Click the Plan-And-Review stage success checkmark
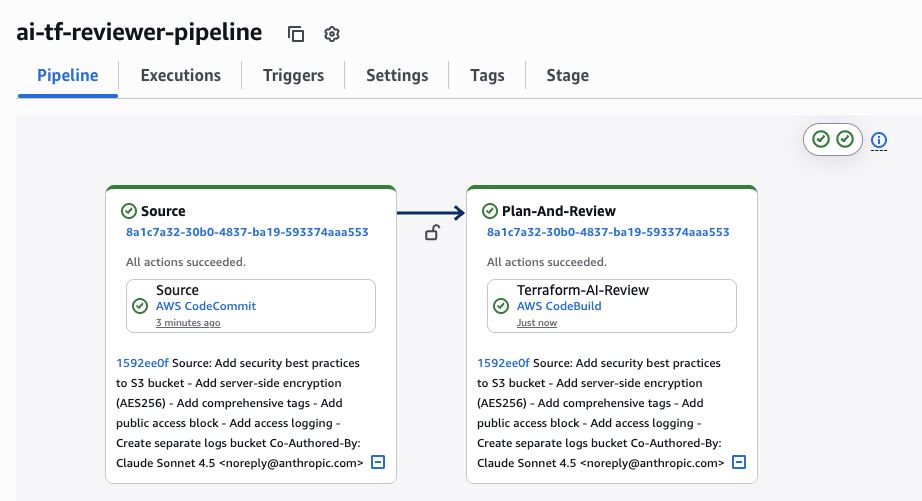Image resolution: width=922 pixels, height=501 pixels. (x=490, y=211)
